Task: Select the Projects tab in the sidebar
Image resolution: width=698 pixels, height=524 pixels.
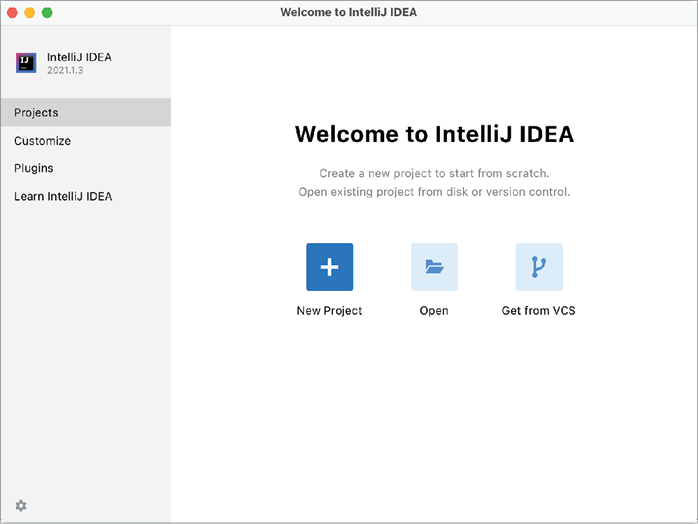Action: pos(36,113)
